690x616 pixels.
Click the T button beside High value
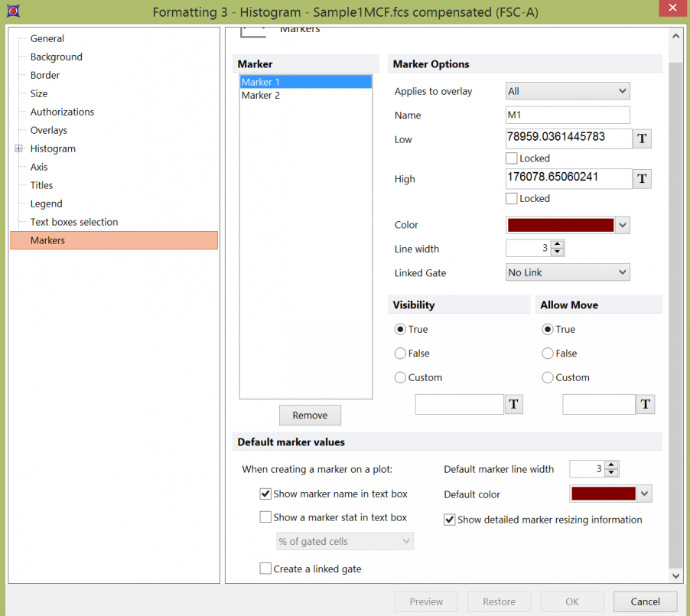click(x=643, y=178)
